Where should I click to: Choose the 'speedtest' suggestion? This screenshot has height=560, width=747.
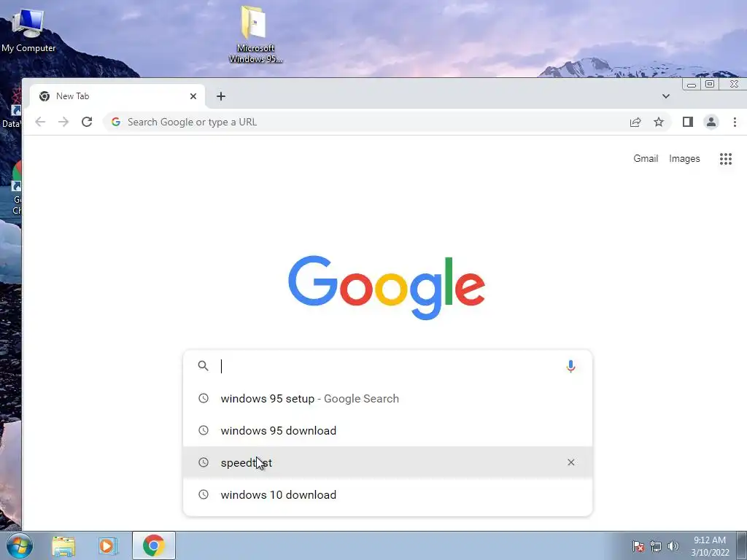388,462
